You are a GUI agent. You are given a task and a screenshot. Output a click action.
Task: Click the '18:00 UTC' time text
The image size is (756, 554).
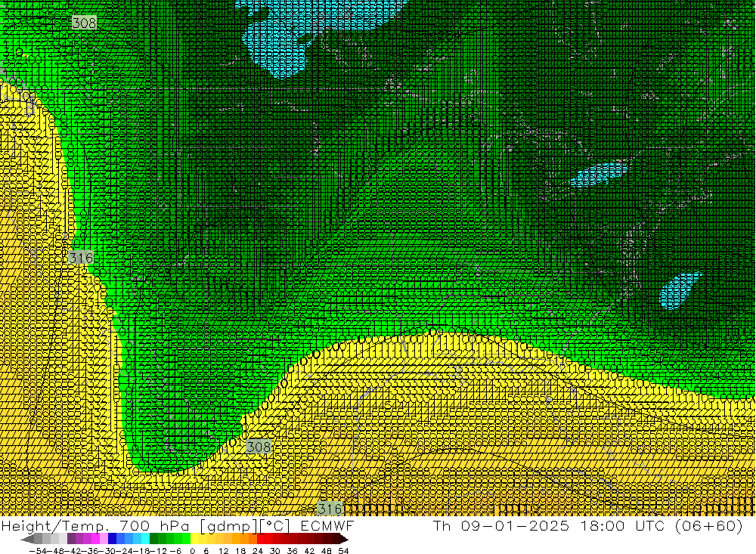(x=622, y=526)
